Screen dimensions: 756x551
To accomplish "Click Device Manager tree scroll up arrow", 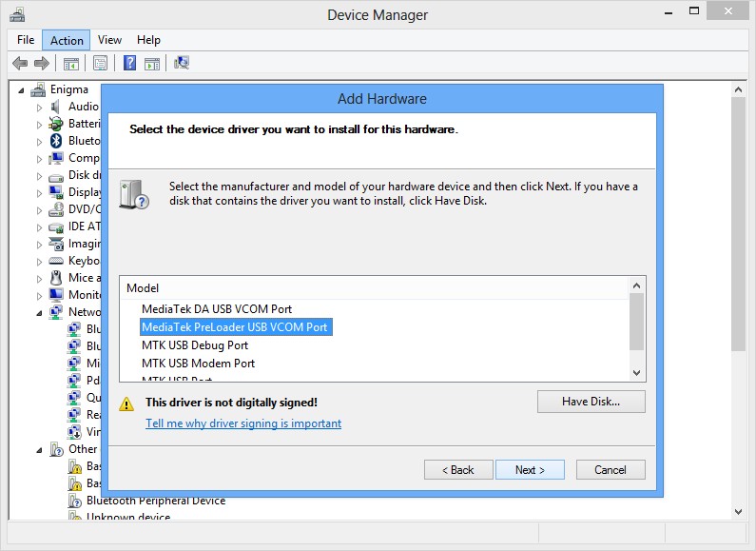I will 738,89.
